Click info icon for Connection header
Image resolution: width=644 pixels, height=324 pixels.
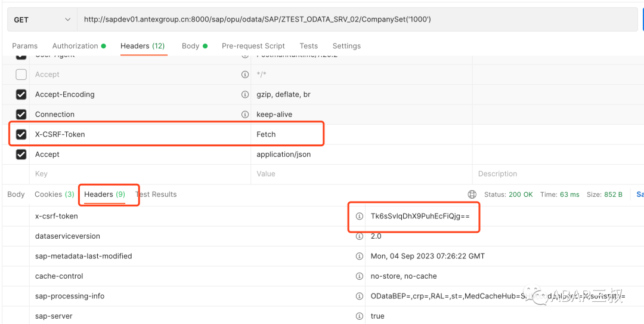[x=245, y=115]
